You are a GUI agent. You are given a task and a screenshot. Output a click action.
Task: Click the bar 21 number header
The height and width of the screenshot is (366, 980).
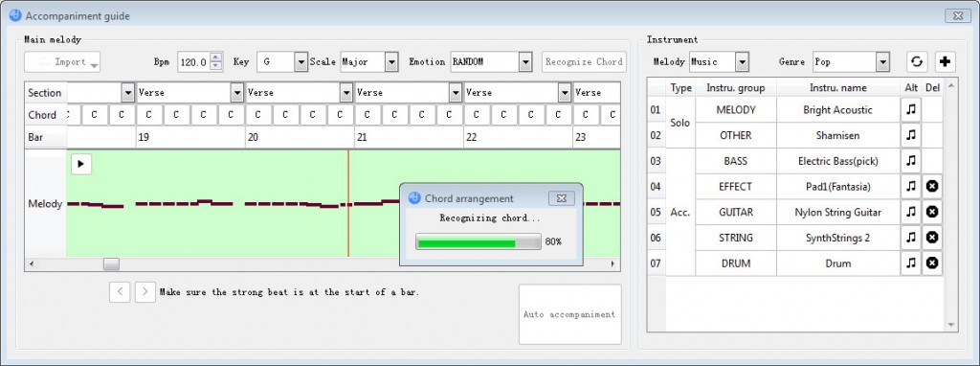(410, 137)
